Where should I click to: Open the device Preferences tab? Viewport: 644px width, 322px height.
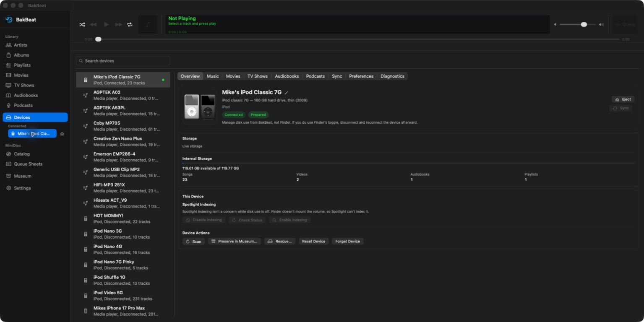(x=361, y=76)
